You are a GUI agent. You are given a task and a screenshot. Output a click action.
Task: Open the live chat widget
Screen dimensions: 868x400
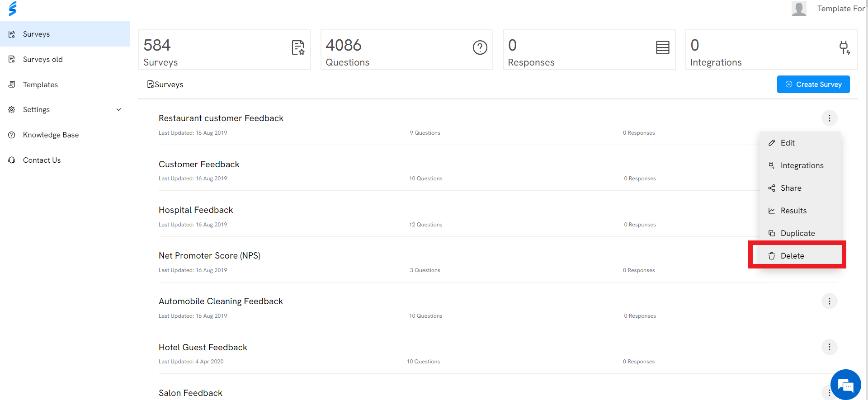pos(845,385)
